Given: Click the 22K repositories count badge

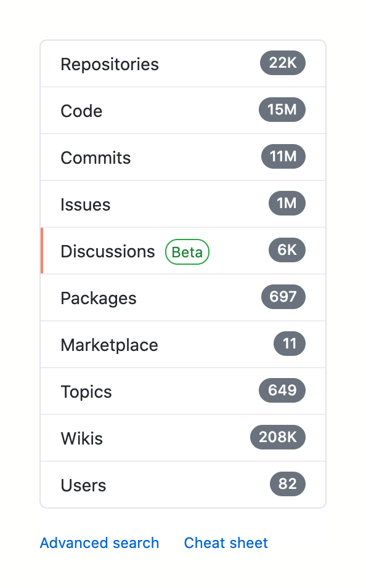Looking at the screenshot, I should coord(282,62).
